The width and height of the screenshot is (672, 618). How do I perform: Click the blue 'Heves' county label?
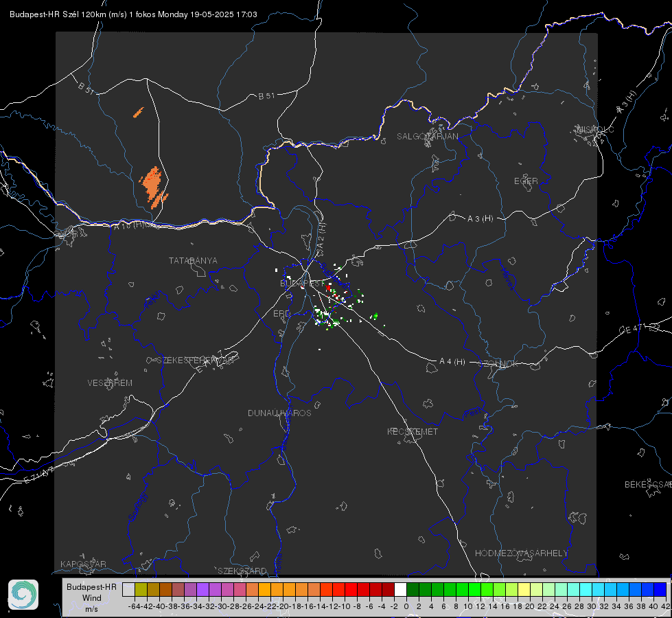pos(507,279)
